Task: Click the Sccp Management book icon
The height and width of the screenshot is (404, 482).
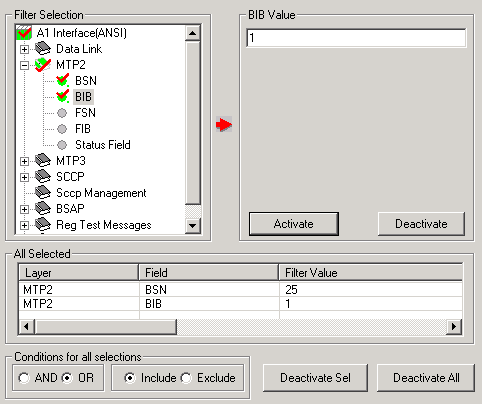Action: click(43, 192)
